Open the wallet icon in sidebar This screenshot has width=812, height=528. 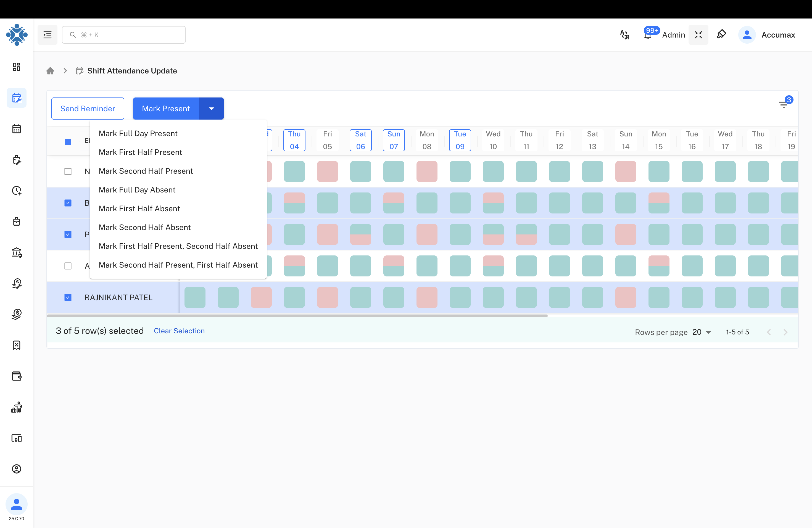click(16, 376)
